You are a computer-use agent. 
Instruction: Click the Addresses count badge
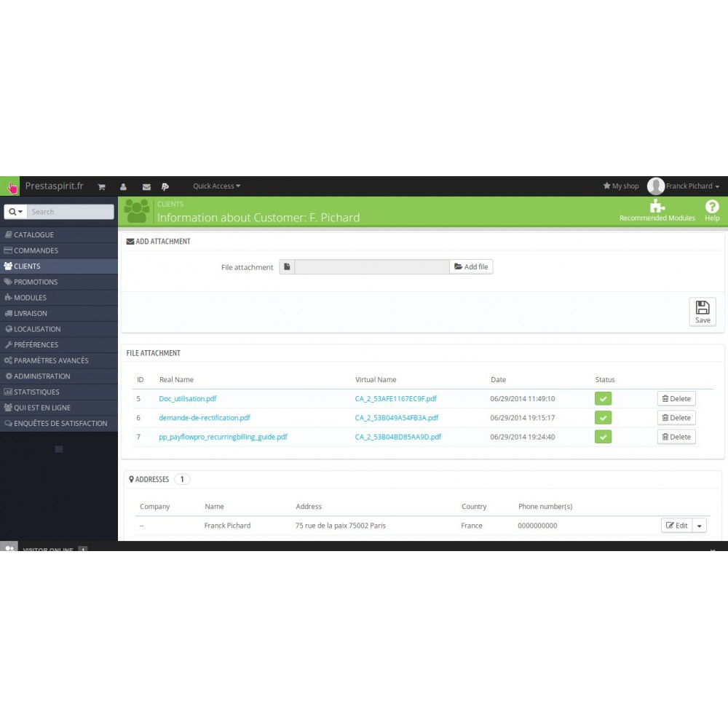182,479
